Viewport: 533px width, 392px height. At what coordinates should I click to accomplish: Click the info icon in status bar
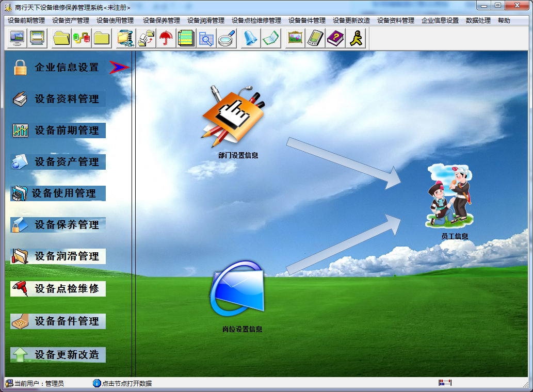97,383
